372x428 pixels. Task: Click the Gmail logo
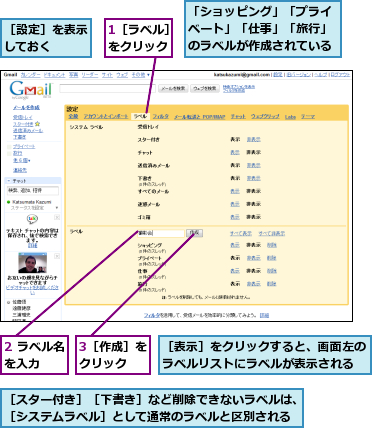coord(31,89)
